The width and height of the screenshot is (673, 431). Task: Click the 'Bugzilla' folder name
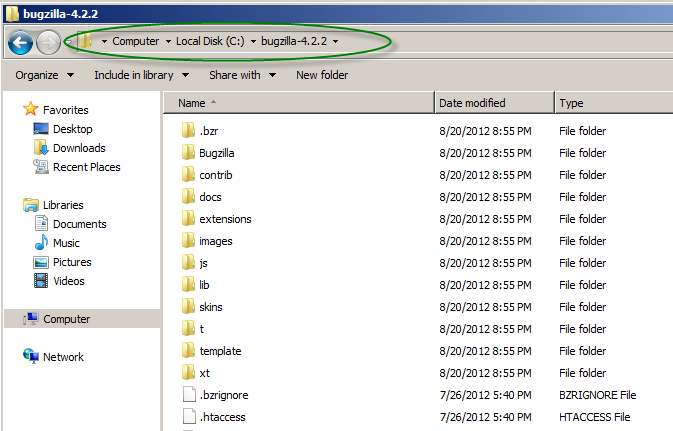217,153
